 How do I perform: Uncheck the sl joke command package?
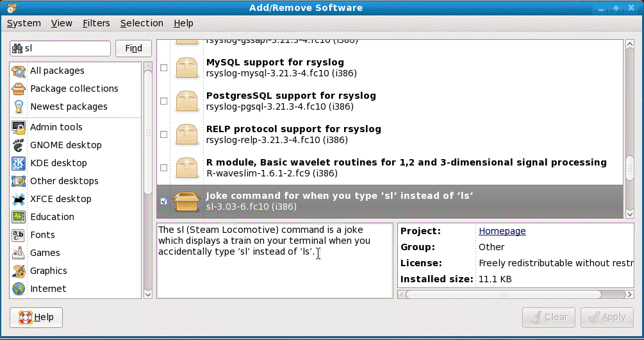[163, 201]
